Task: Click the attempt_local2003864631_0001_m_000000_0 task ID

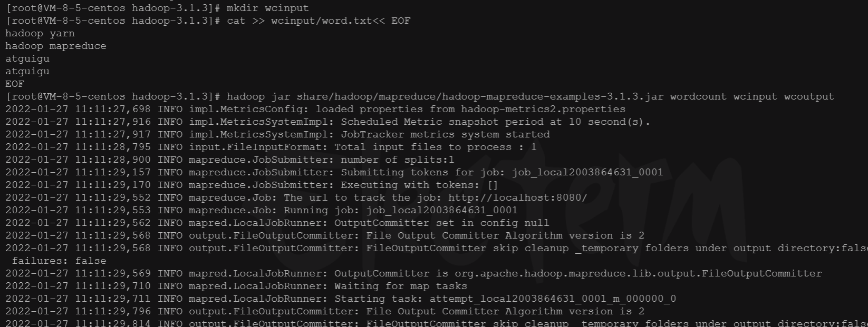Action: 553,299
